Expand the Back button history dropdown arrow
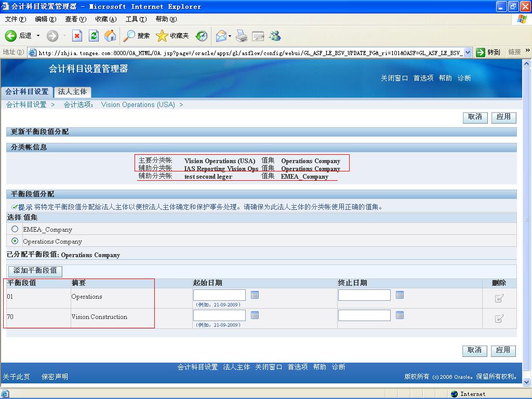 click(x=38, y=36)
